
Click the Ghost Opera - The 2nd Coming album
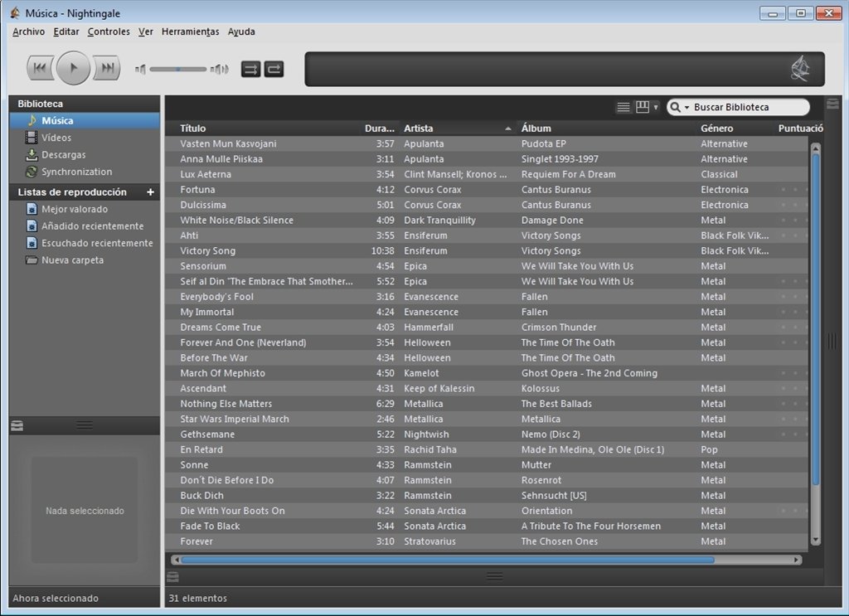[589, 373]
